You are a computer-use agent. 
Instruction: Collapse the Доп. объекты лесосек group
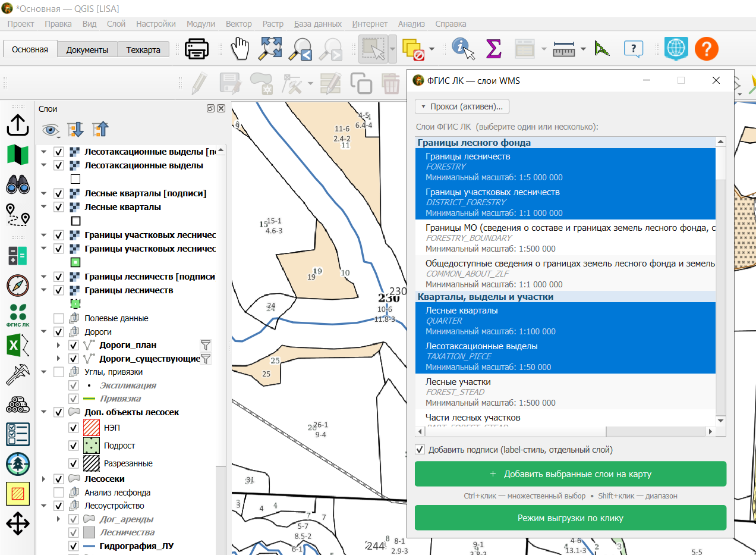pyautogui.click(x=43, y=412)
